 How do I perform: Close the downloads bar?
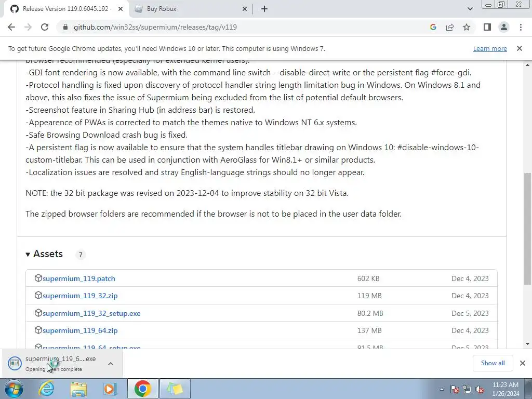[x=523, y=363]
